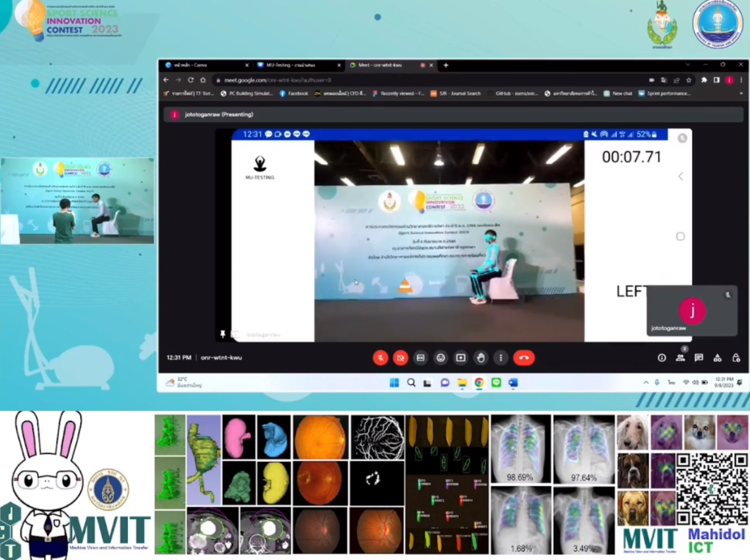Viewport: 750px width, 560px height.
Task: Switch to the Canva browser tab
Action: coord(204,66)
